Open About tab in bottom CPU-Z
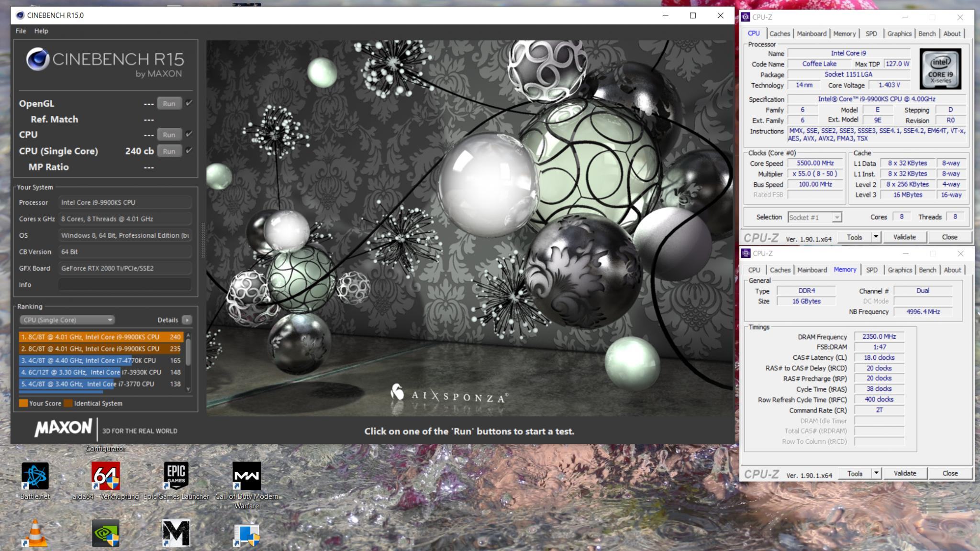The image size is (980, 551). [x=952, y=270]
